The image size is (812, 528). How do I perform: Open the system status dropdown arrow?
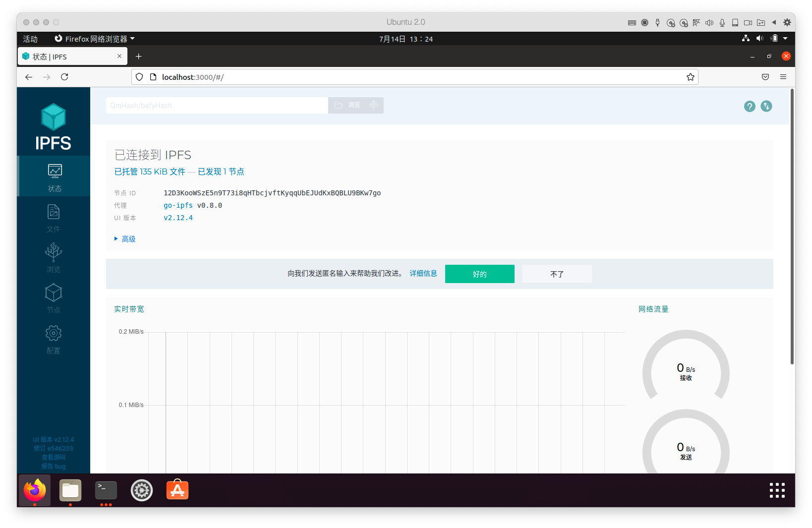click(x=786, y=38)
